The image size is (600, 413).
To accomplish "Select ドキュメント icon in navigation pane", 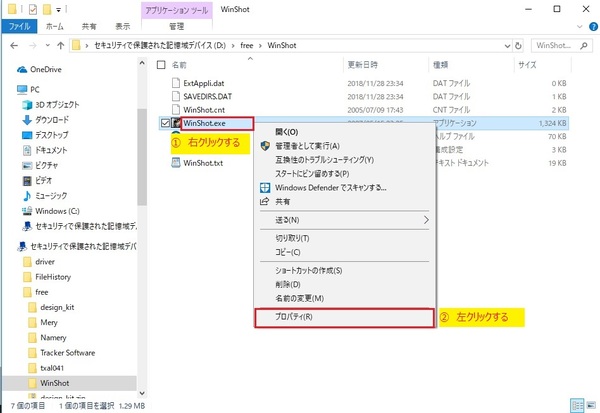I will (27, 150).
